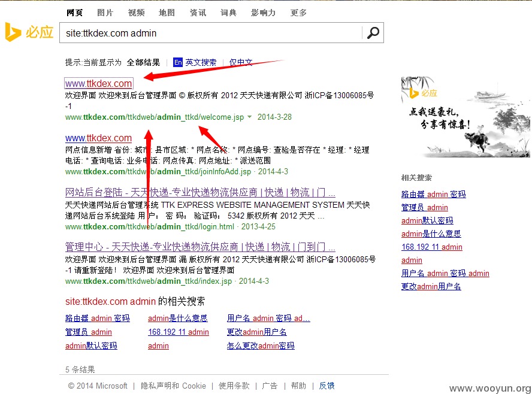Image resolution: width=532 pixels, height=394 pixels.
Task: Click bottom related search admin
Action: (158, 346)
